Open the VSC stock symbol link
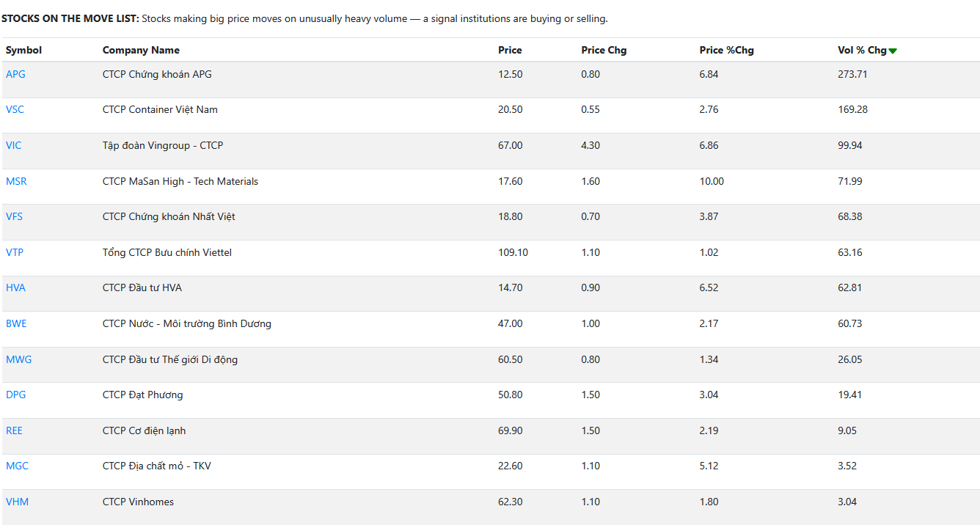980x528 pixels. click(15, 109)
